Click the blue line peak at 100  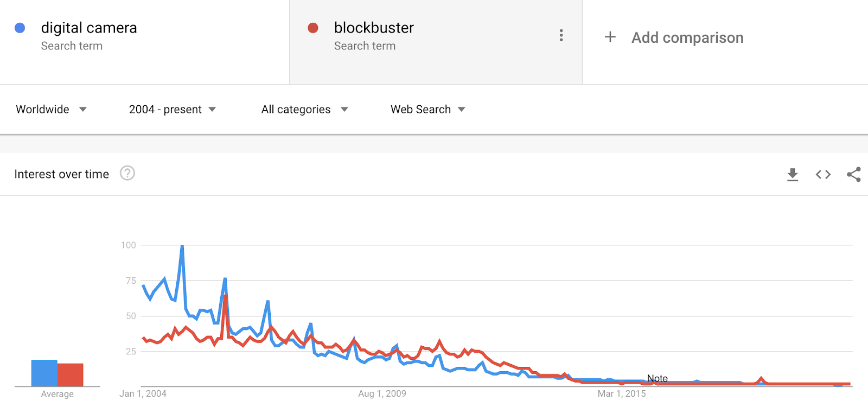[x=182, y=247]
